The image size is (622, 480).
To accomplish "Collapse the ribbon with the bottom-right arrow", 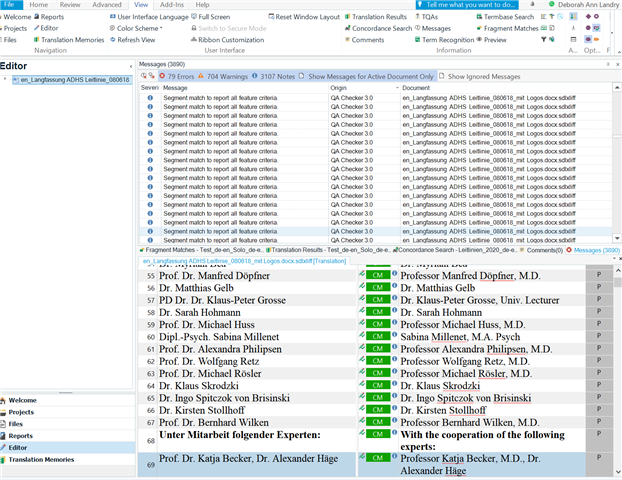I will pos(618,52).
